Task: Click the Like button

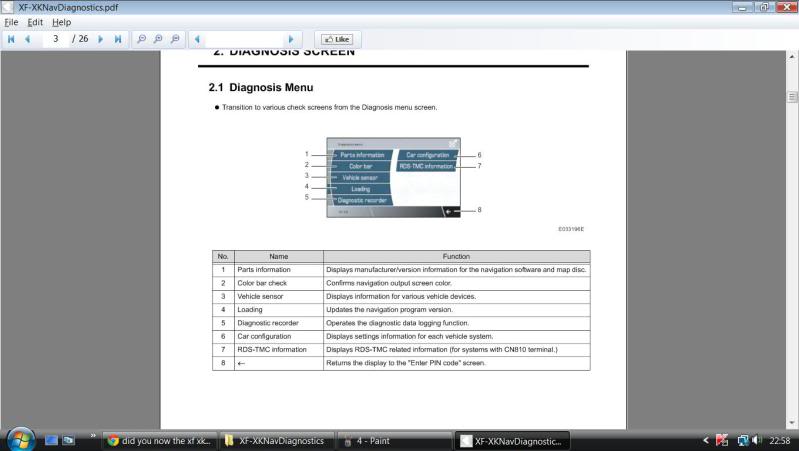Action: click(337, 39)
